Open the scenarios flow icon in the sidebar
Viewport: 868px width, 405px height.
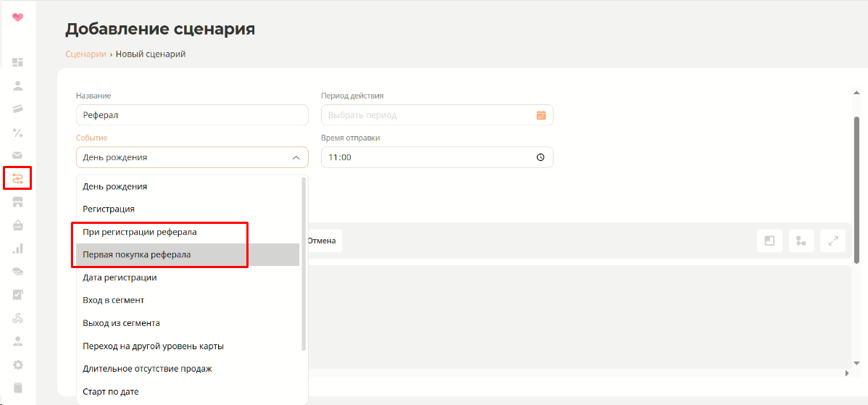[17, 178]
